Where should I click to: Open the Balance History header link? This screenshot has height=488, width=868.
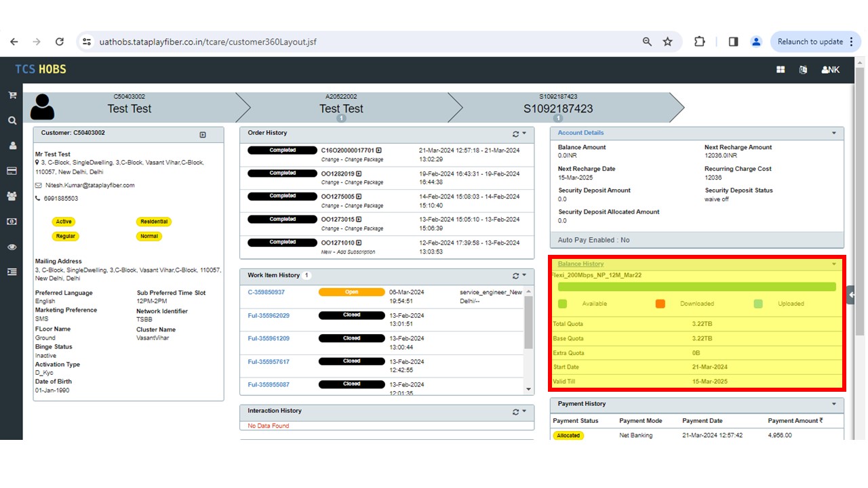click(x=580, y=264)
